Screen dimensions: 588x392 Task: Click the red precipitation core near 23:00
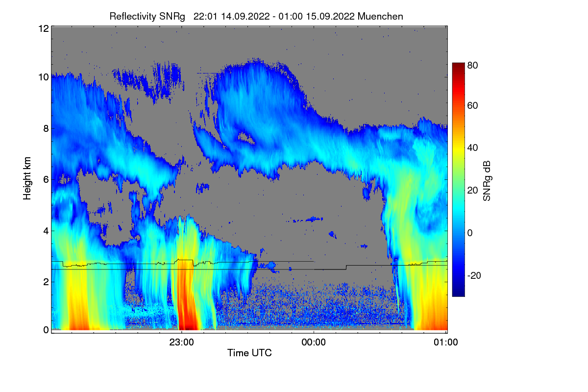[x=187, y=299]
